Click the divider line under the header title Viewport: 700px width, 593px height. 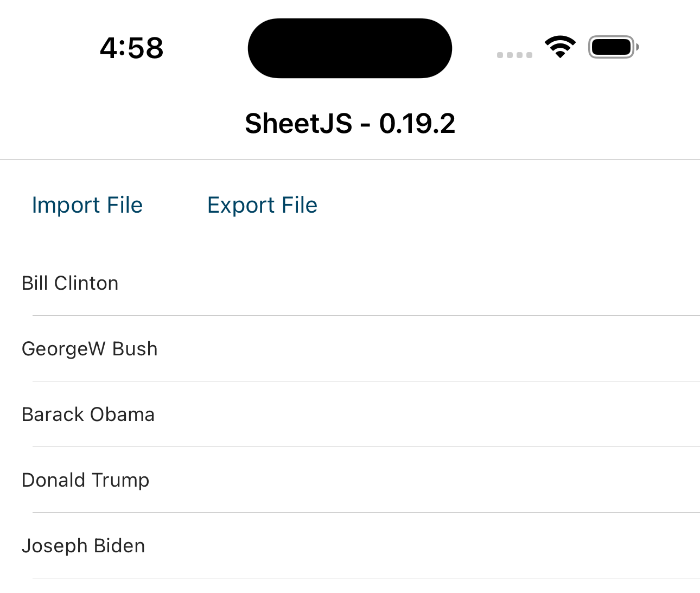click(350, 160)
